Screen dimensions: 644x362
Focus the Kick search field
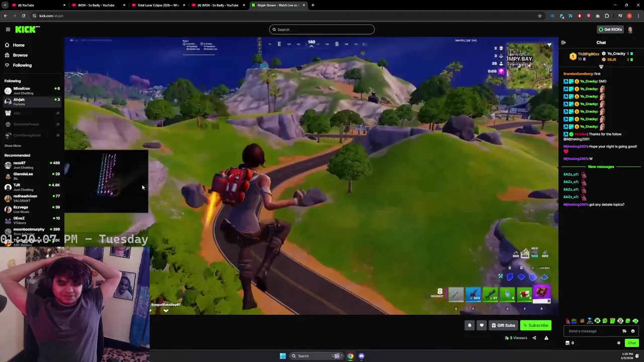[x=322, y=29]
